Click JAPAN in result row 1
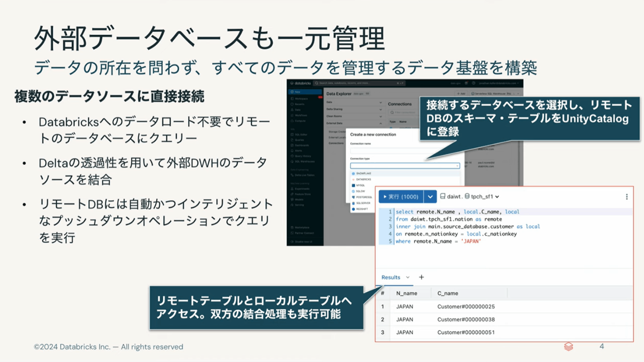This screenshot has height=362, width=644. point(404,306)
